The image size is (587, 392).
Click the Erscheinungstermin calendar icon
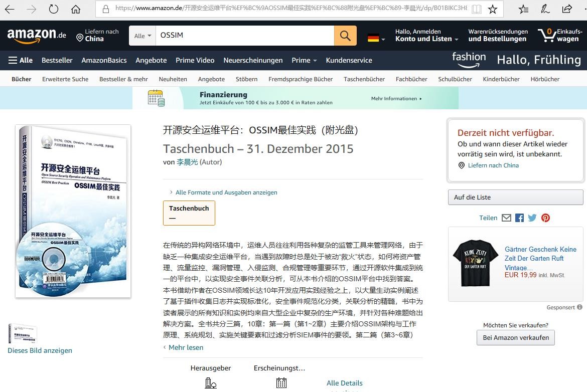coord(281,383)
